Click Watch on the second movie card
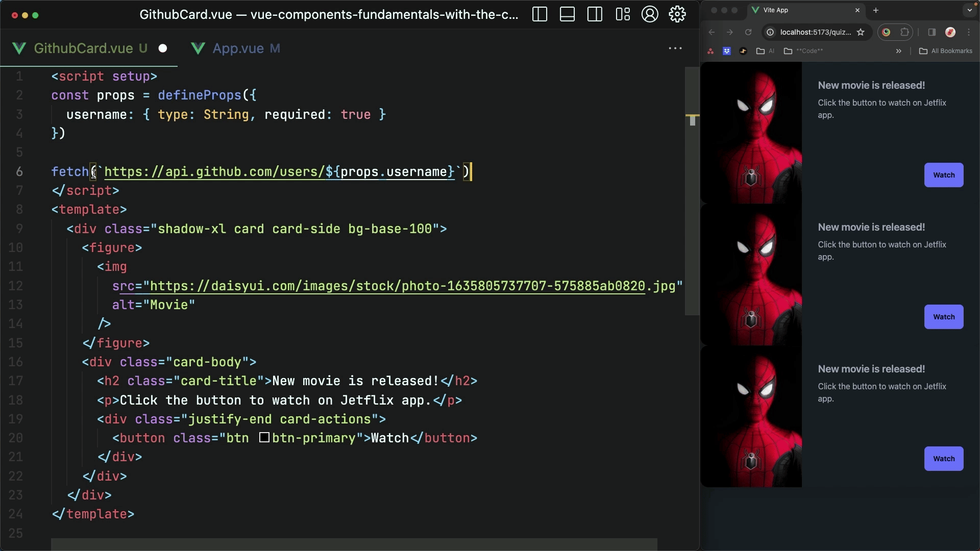The image size is (980, 551). pyautogui.click(x=944, y=317)
